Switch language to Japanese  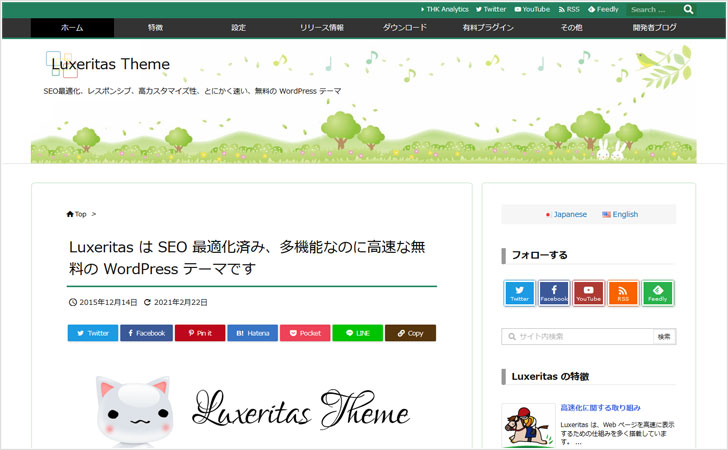click(x=566, y=215)
